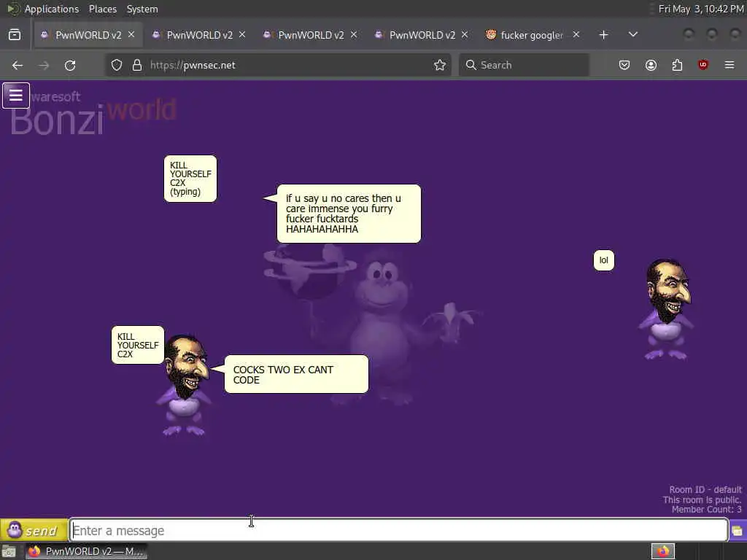This screenshot has width=747, height=560.
Task: Click the bubble containing '(typing)'
Action: tap(190, 179)
